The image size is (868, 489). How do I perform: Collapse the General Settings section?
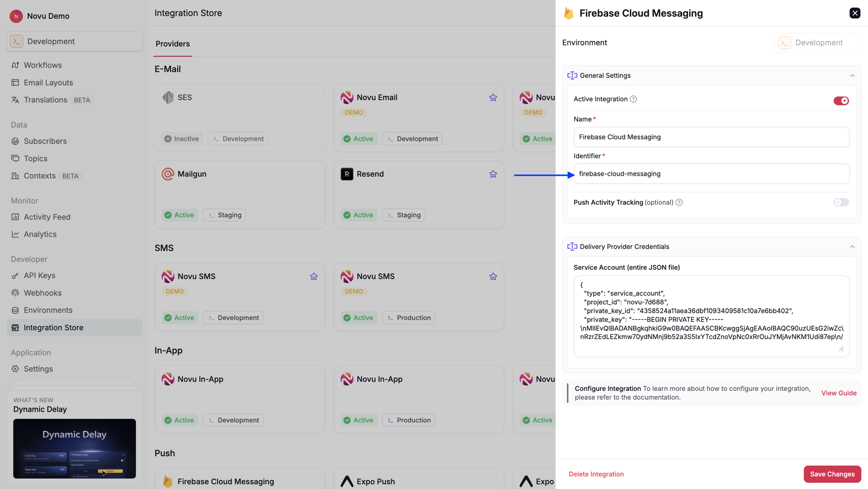tap(853, 75)
